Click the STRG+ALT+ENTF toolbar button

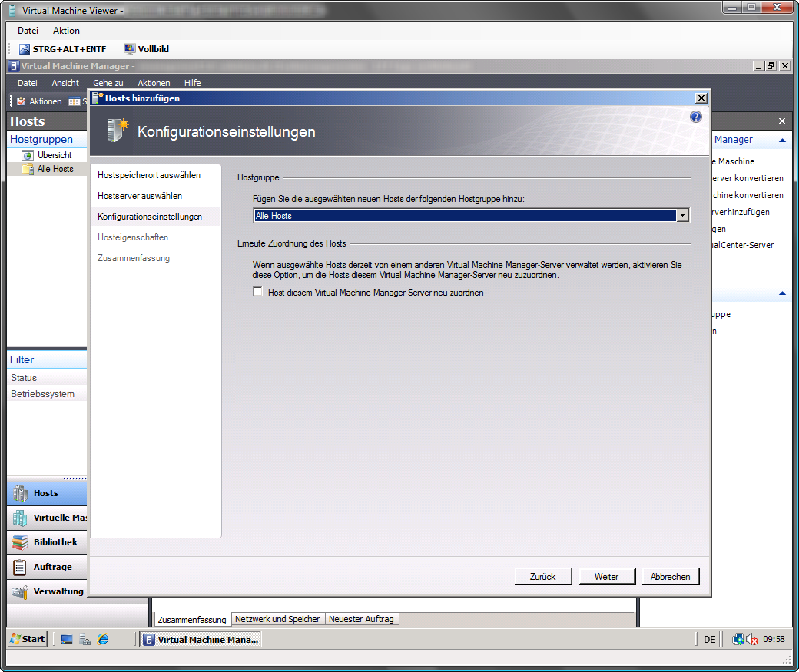63,49
